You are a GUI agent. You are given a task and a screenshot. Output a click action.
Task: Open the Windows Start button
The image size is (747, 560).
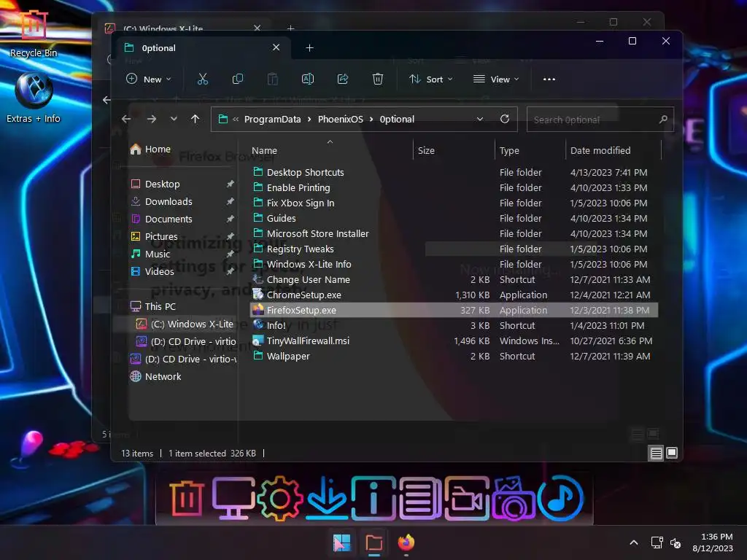pos(341,542)
